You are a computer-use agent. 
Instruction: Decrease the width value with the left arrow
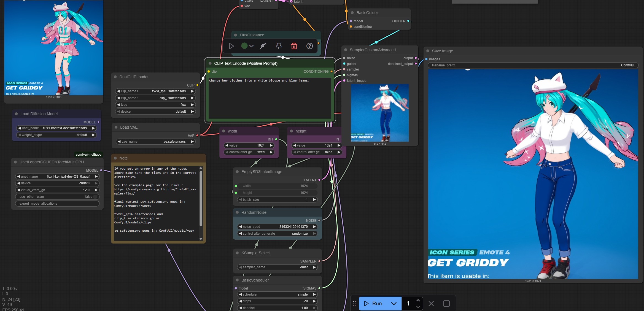(227, 145)
